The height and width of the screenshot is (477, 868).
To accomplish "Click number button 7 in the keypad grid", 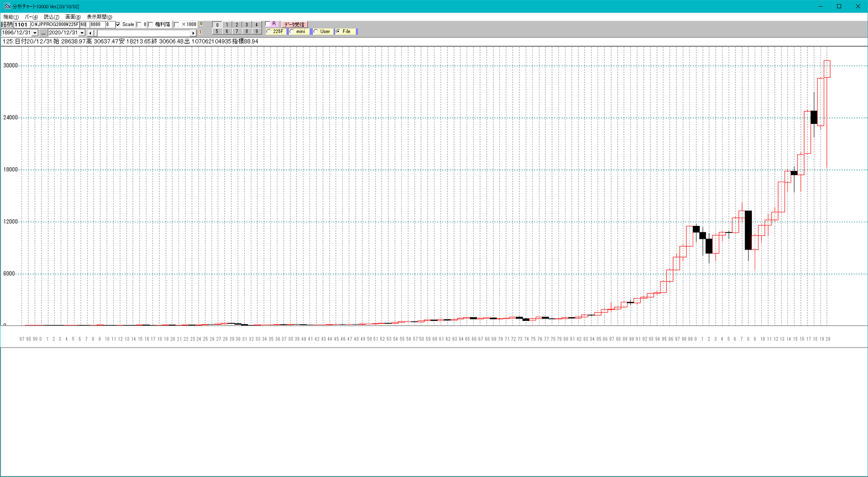I will [236, 31].
